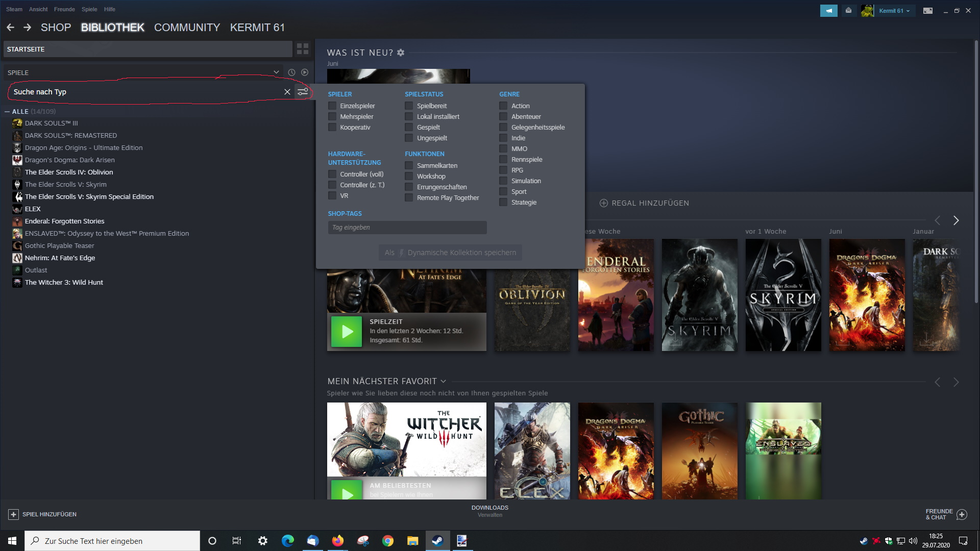The image size is (980, 551).
Task: Click the Steam announcements megaphone icon
Action: (828, 11)
